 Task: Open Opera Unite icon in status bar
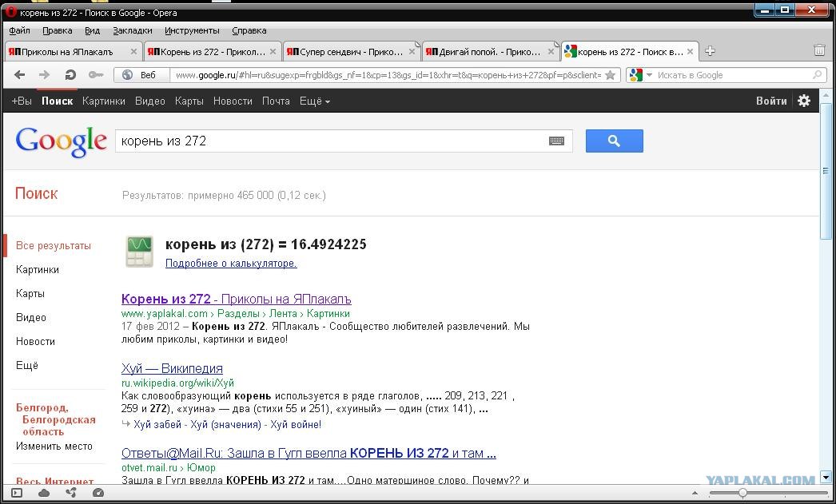(x=71, y=493)
